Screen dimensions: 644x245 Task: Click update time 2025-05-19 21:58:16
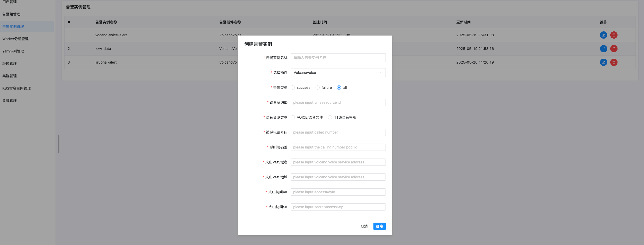(475, 49)
